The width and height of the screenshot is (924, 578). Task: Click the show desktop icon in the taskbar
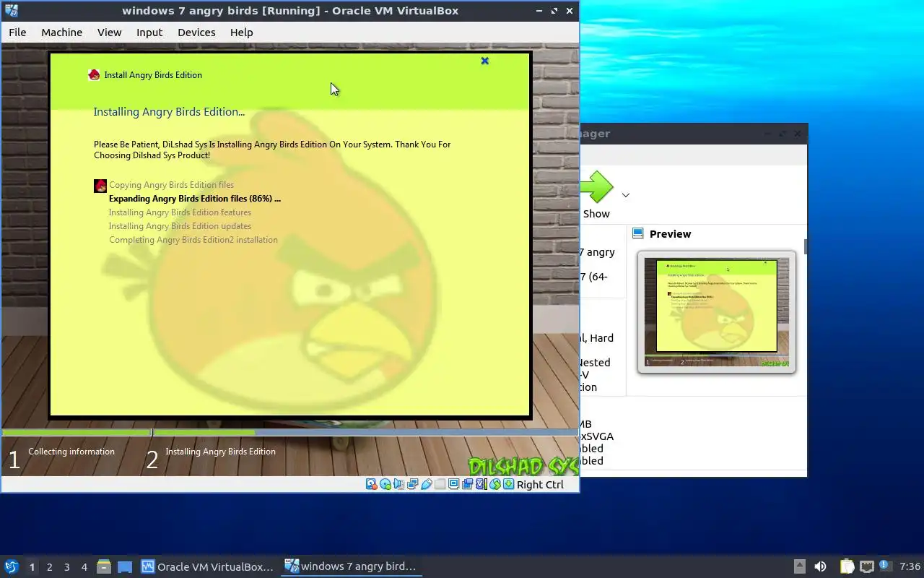point(125,567)
